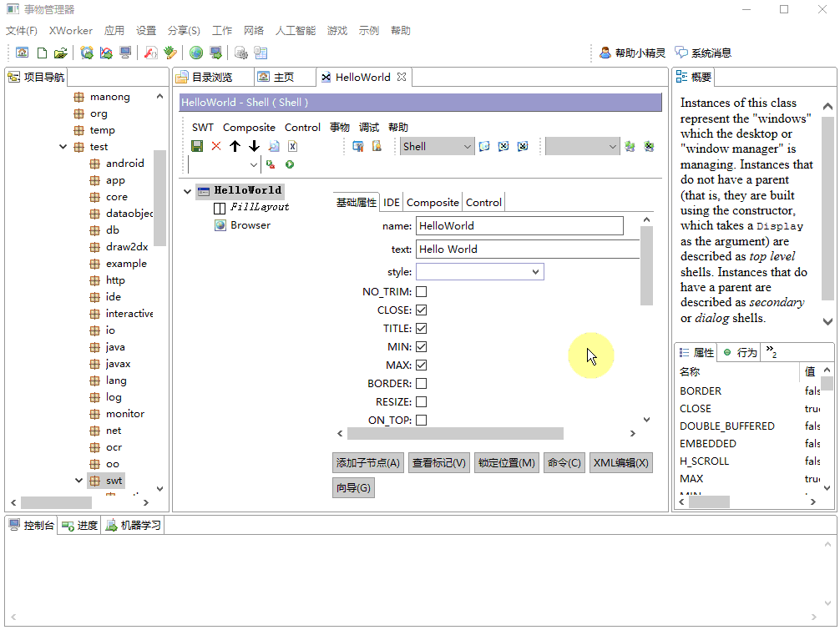Click the pencil and chip toolbar icon
This screenshot has height=630, width=840.
170,53
